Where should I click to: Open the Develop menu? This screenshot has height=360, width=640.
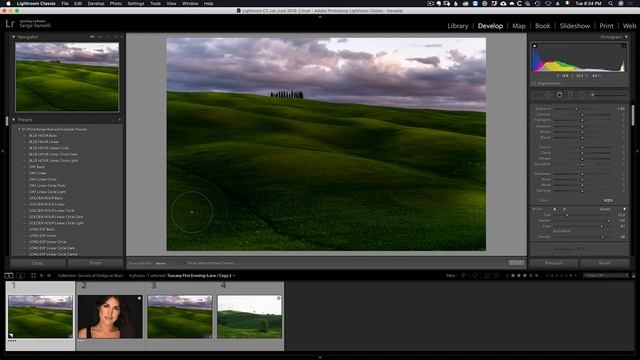[x=96, y=3]
